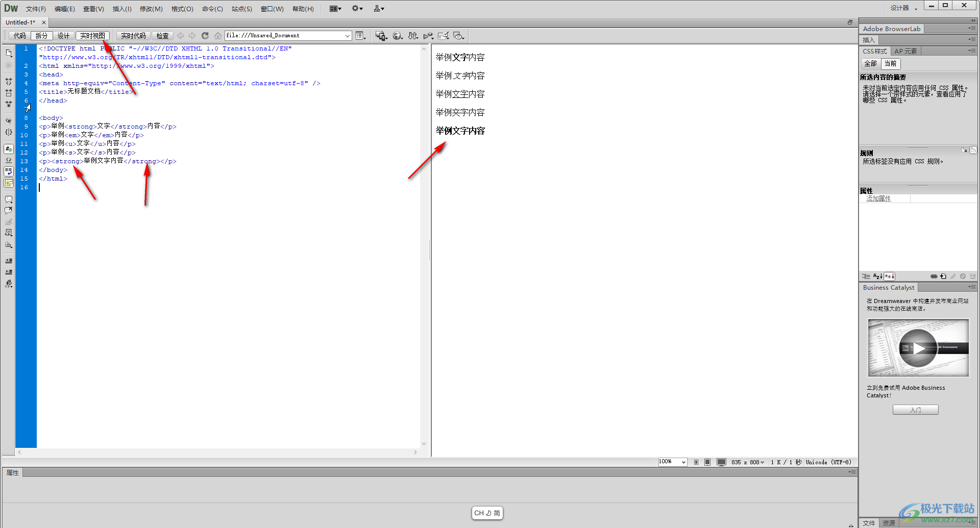Switch CSS panel to 全部 mode
Image resolution: width=980 pixels, height=528 pixels.
(x=870, y=64)
